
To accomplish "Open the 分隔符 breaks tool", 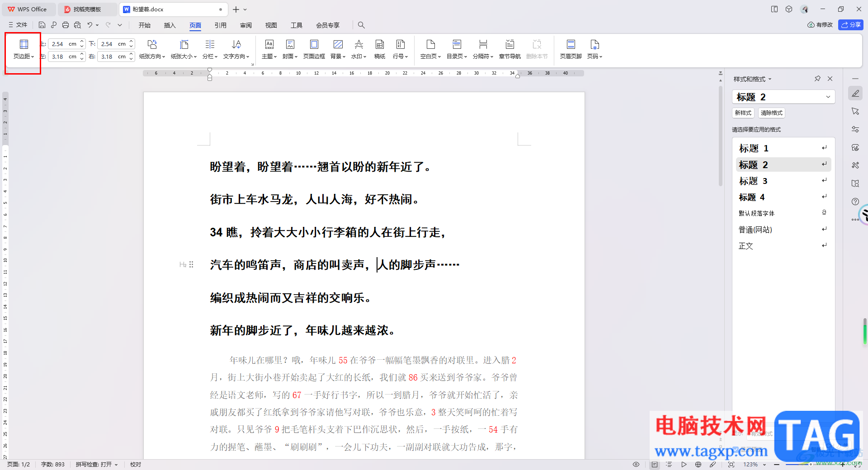I will pyautogui.click(x=483, y=50).
